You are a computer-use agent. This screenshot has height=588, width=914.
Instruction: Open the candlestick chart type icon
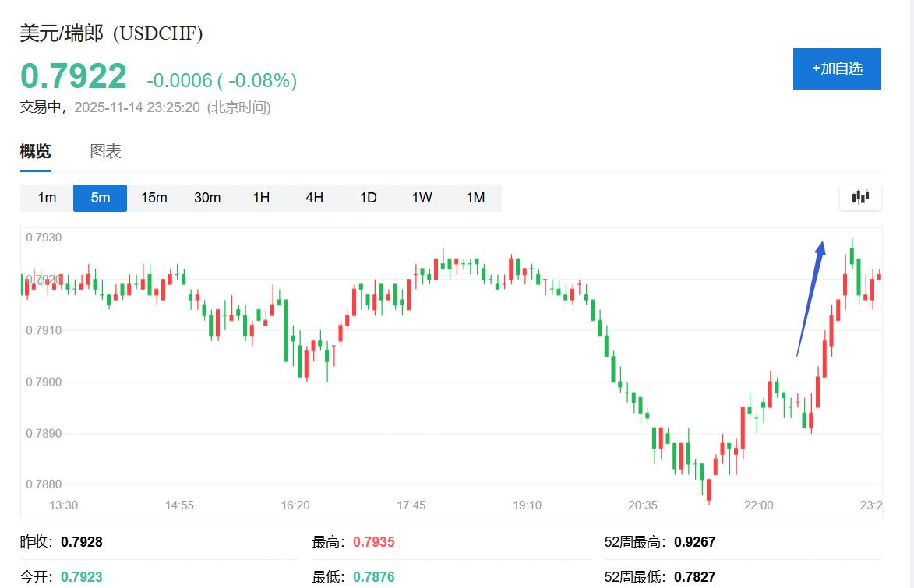(860, 197)
